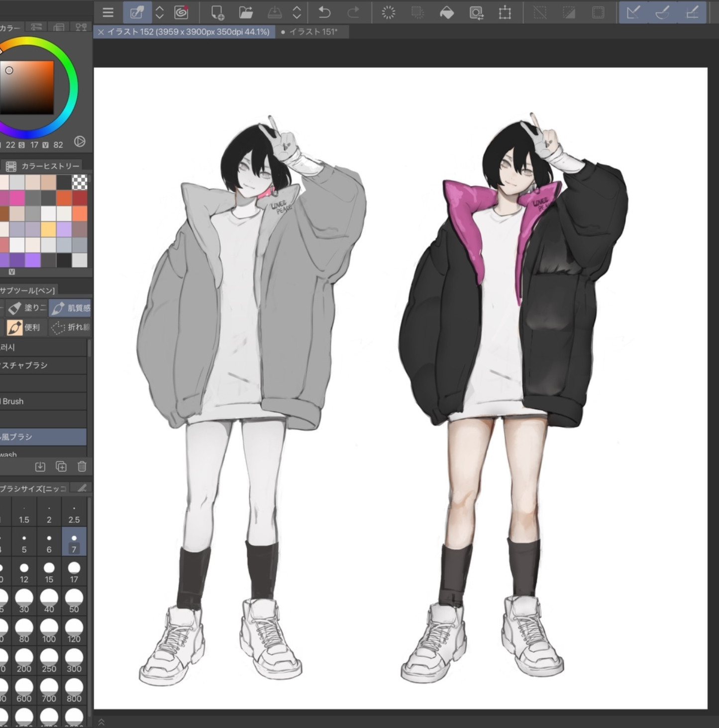
Task: Open the hamburger main menu
Action: click(108, 12)
